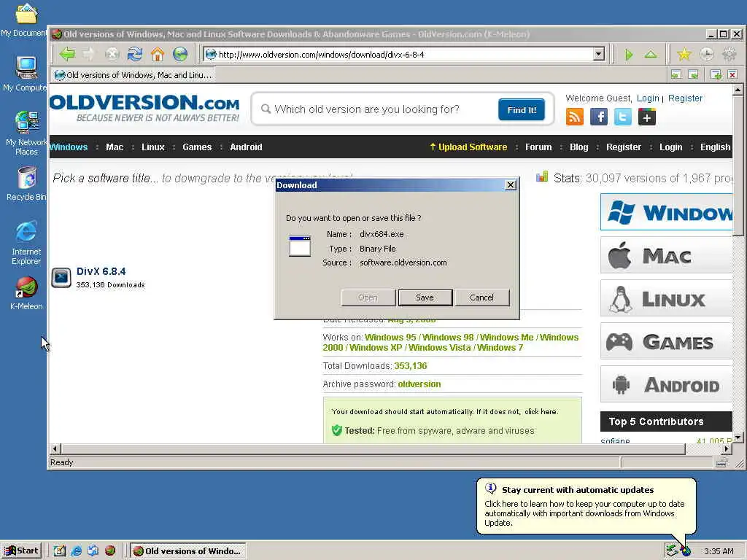Click Cancel in Download dialog
747x560 pixels.
[481, 297]
